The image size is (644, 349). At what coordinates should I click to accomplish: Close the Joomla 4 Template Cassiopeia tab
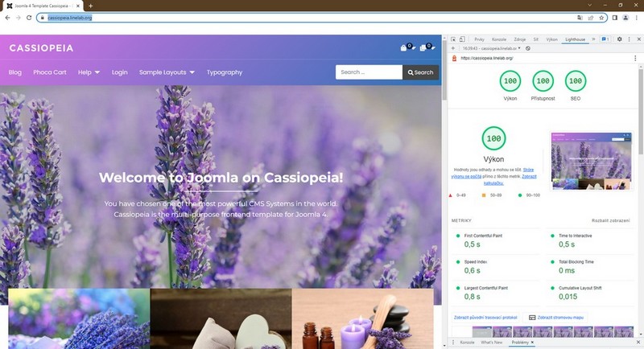(77, 6)
